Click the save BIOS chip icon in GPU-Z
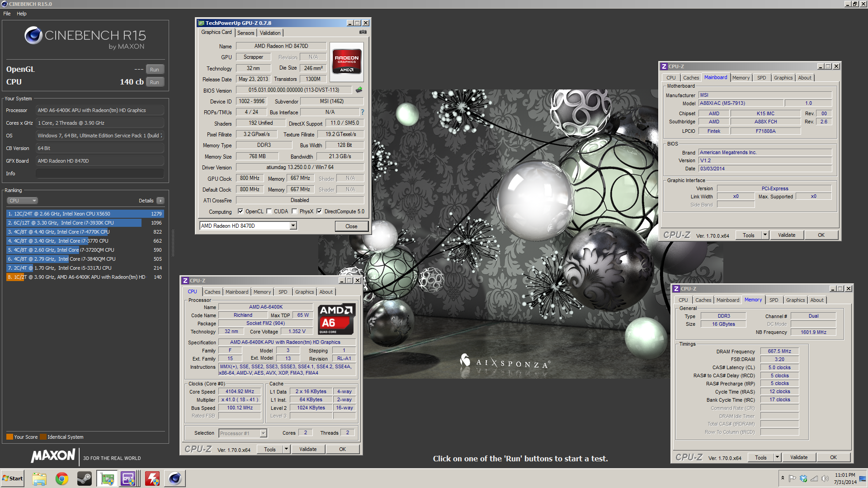This screenshot has height=488, width=868. click(x=359, y=90)
